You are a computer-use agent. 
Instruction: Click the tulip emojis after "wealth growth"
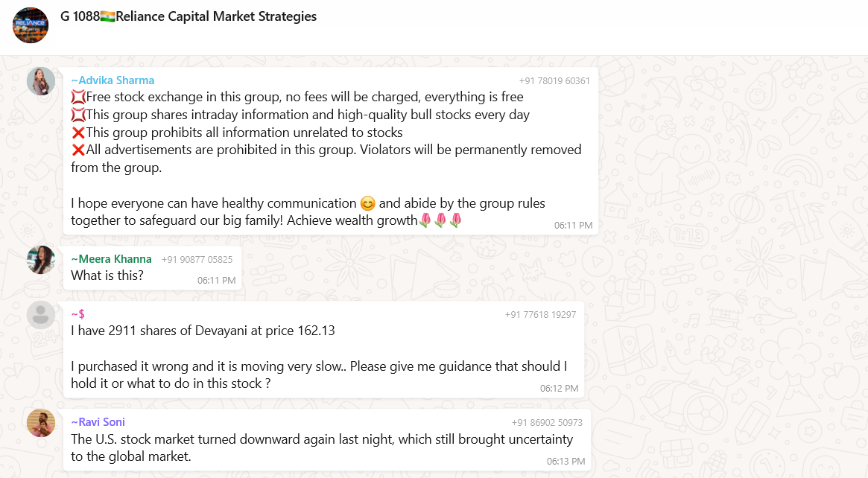[440, 220]
